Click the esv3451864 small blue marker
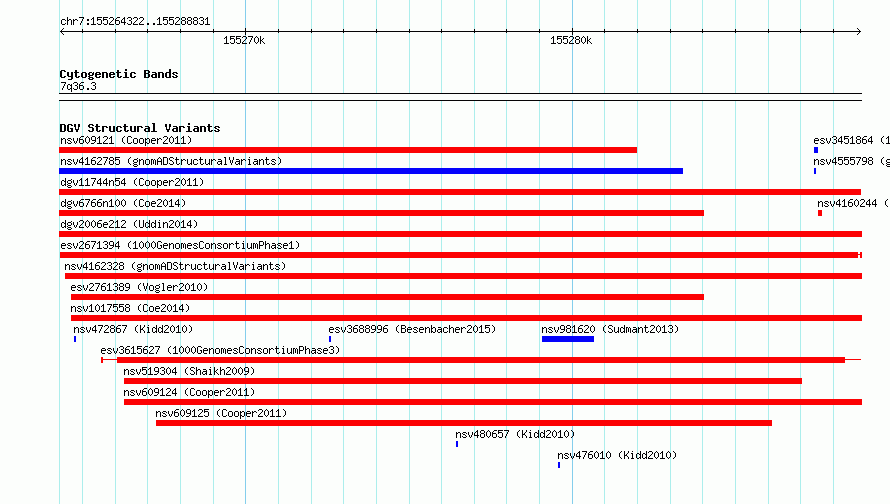 (816, 150)
